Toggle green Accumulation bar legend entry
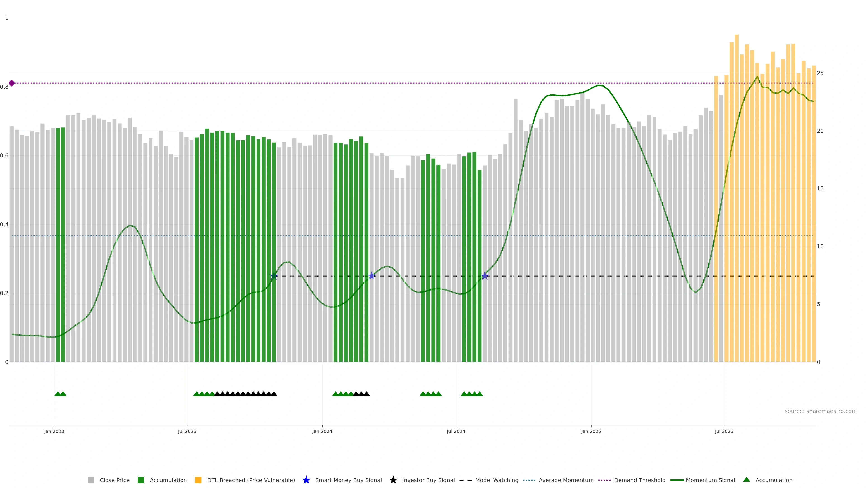 168,480
